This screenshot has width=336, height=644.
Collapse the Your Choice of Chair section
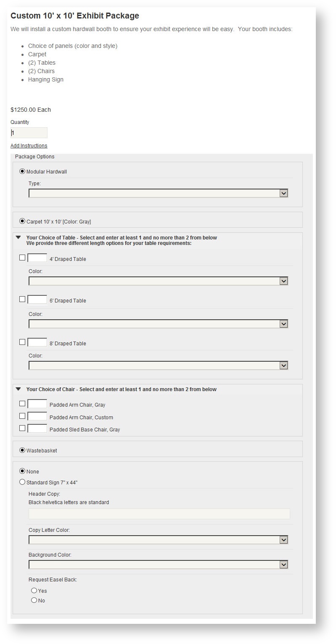click(x=18, y=389)
